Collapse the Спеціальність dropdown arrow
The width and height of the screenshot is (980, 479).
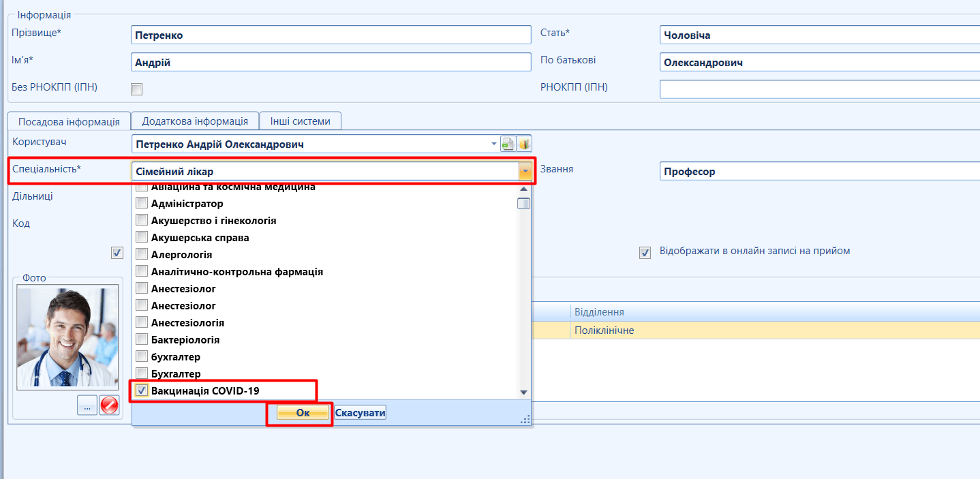tap(525, 172)
